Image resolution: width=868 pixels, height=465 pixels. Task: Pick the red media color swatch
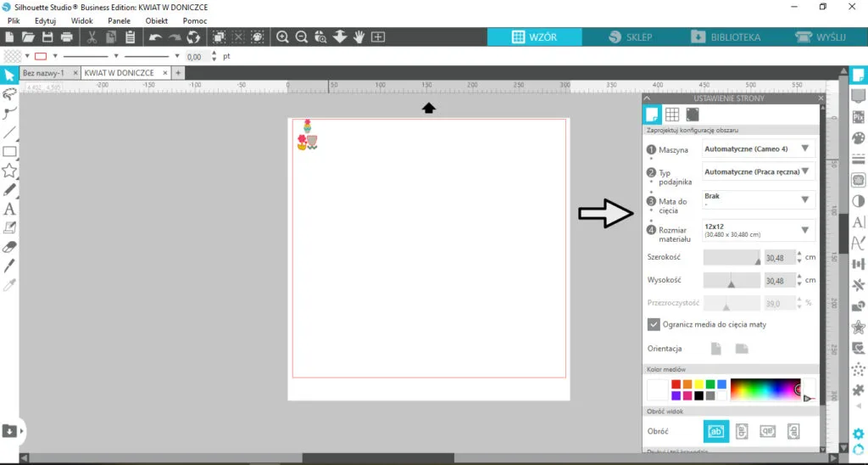coord(676,384)
